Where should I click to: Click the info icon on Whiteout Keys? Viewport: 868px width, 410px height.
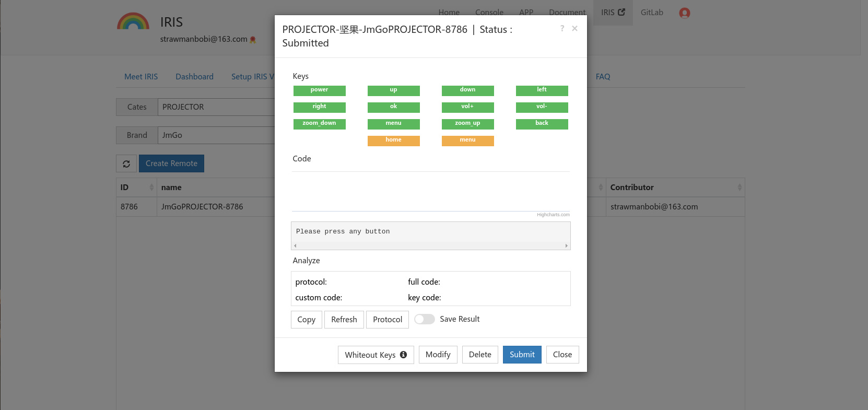[403, 355]
